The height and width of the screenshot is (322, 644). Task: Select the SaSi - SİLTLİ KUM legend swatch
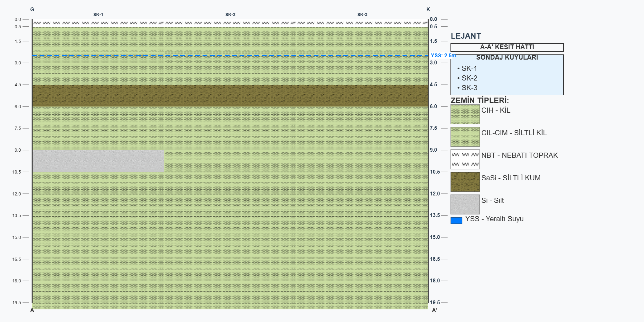pos(465,182)
